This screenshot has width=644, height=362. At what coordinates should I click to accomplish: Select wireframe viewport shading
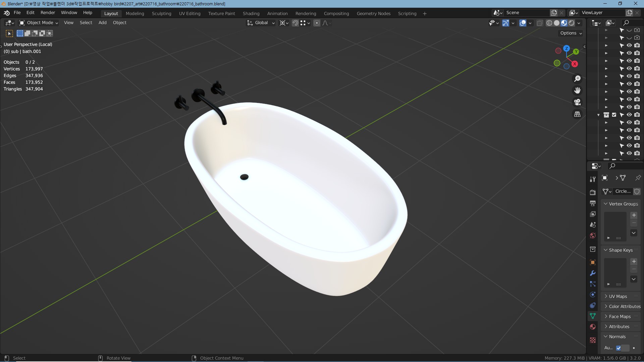[x=549, y=23]
